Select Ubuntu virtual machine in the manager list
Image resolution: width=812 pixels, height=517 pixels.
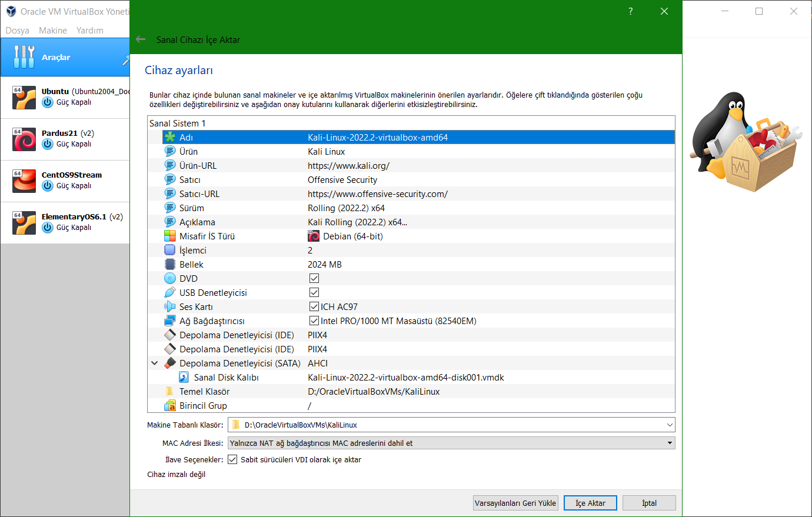click(x=65, y=97)
